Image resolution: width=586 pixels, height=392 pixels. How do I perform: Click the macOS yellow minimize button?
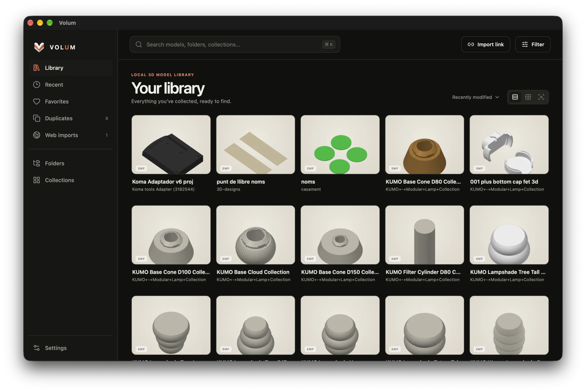(40, 23)
